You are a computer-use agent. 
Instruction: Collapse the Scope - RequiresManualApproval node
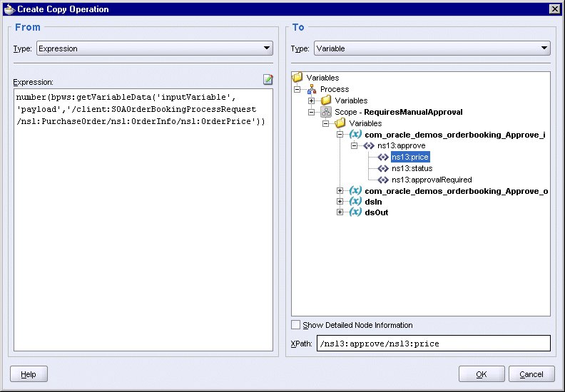(311, 113)
